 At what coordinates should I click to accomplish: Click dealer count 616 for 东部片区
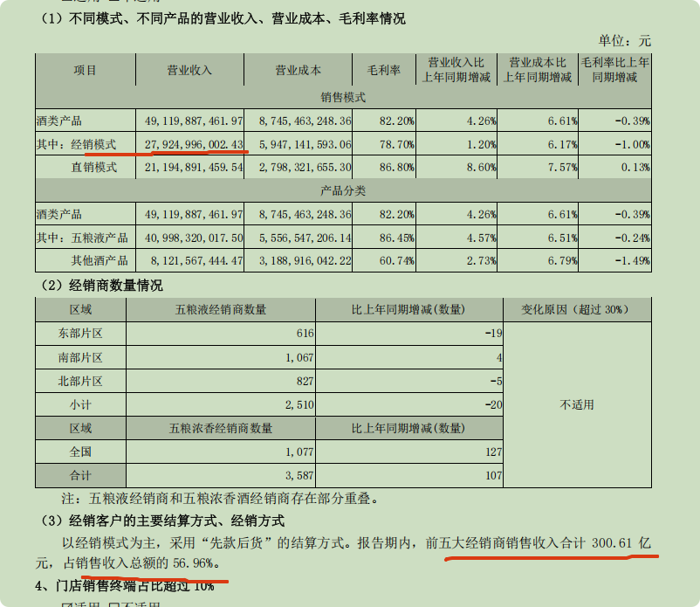(x=305, y=334)
